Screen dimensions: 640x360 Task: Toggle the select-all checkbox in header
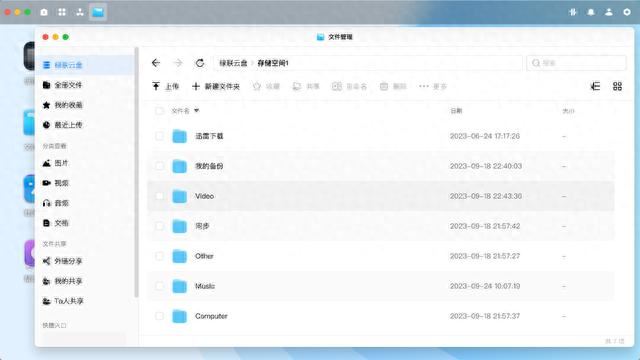159,111
